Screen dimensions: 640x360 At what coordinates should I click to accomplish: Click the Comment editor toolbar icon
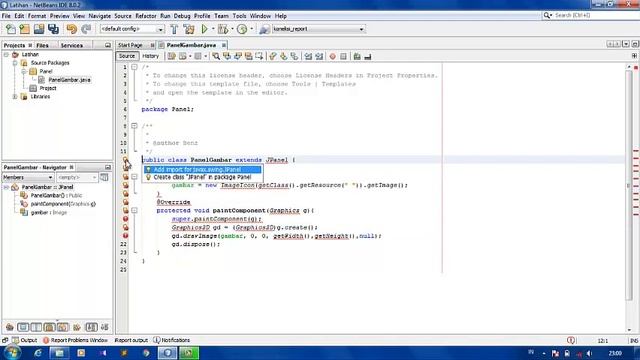[x=357, y=56]
